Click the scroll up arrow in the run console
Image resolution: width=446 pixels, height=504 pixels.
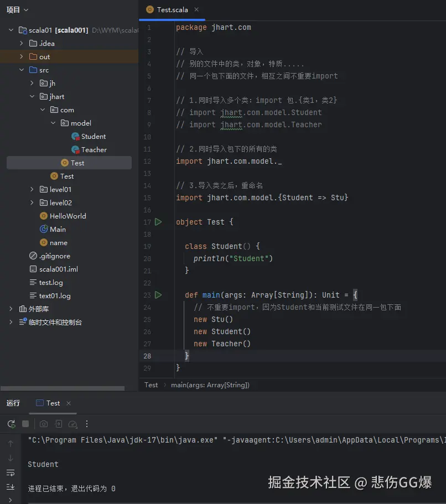pyautogui.click(x=11, y=444)
